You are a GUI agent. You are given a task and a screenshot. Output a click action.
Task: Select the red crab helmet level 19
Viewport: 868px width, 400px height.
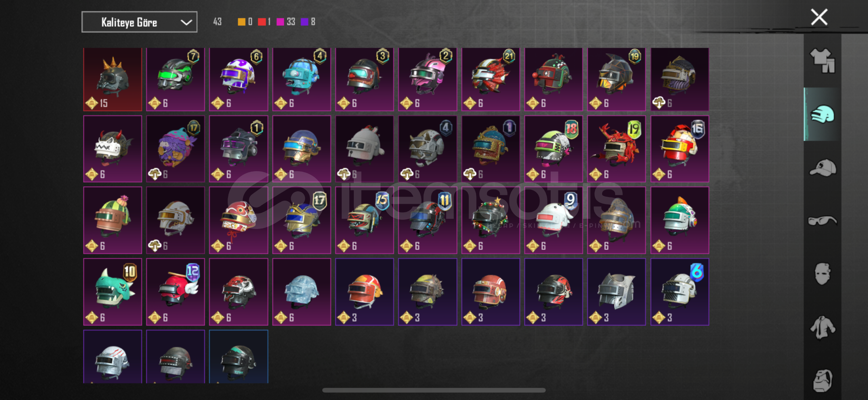[616, 149]
